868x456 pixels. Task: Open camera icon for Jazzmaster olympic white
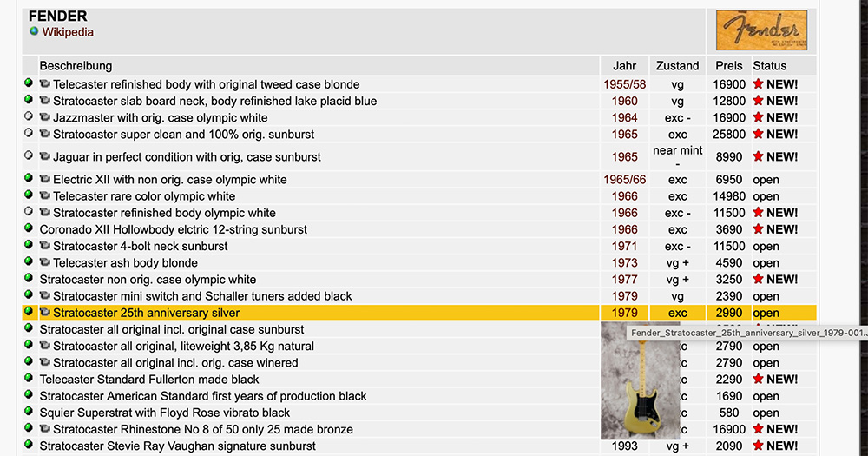pos(45,117)
